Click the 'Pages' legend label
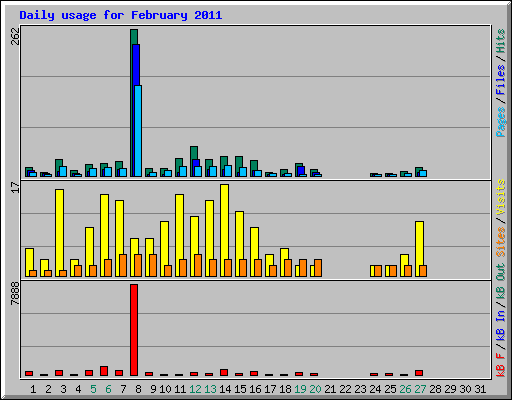 [501, 122]
